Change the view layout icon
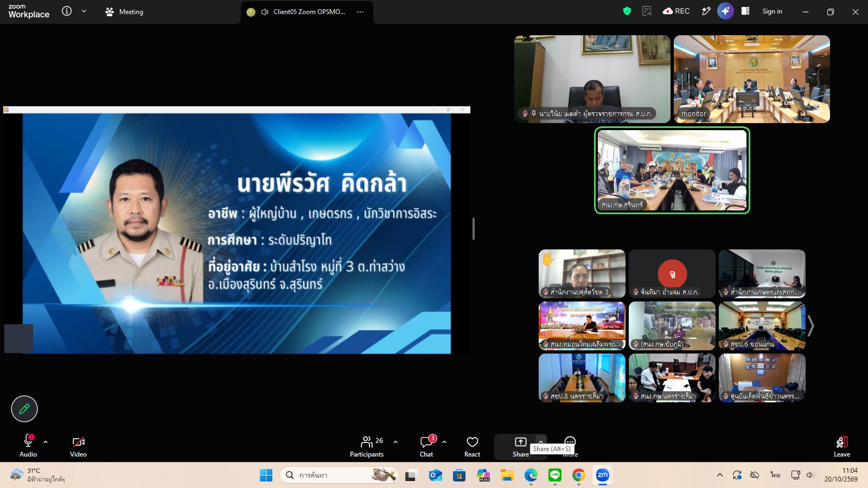 [x=745, y=11]
